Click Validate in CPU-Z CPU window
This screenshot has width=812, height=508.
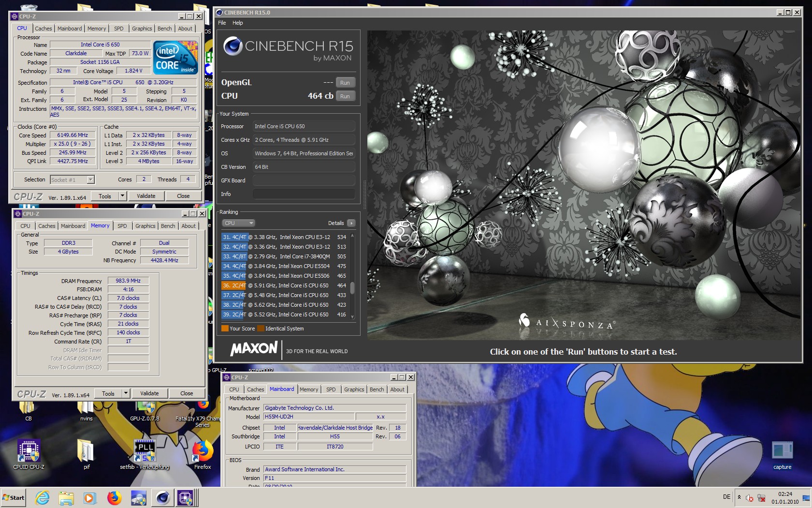point(146,196)
